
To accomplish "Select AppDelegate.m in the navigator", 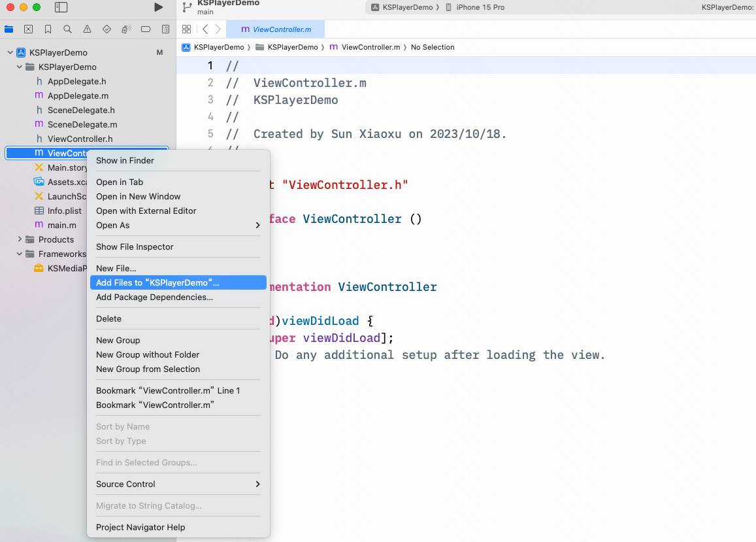I will tap(78, 95).
